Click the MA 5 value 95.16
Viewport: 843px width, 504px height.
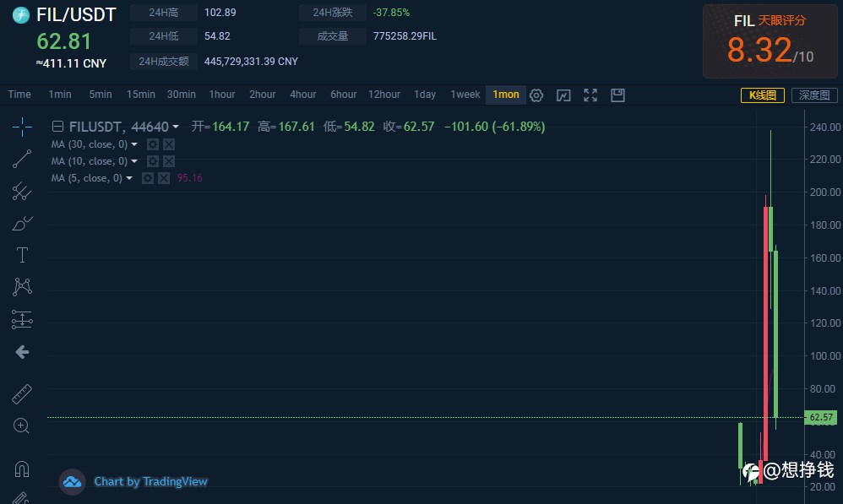(x=190, y=178)
